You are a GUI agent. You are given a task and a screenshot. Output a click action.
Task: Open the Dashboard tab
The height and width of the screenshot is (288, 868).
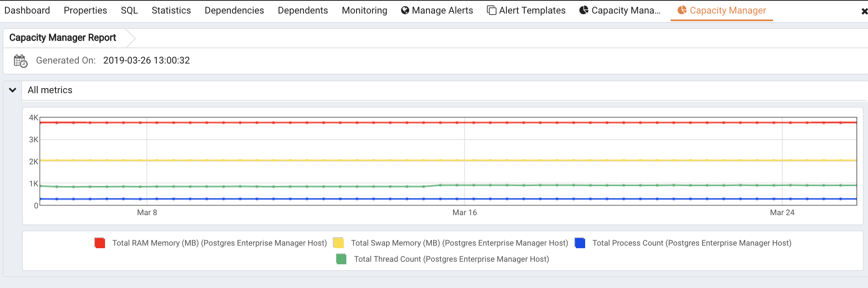coord(27,10)
